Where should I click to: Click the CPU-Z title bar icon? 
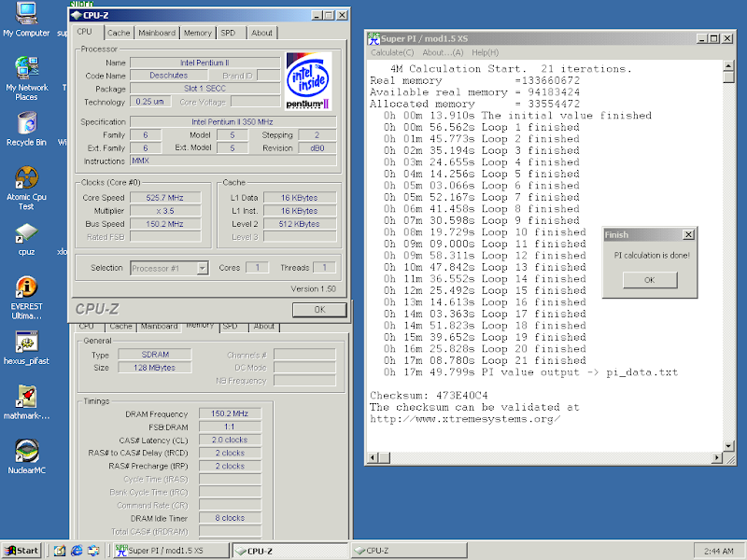point(77,15)
